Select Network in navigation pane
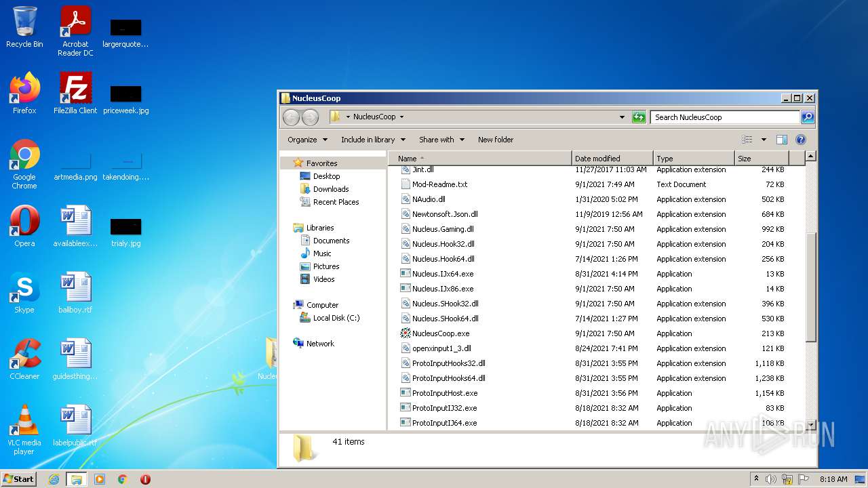 [320, 344]
